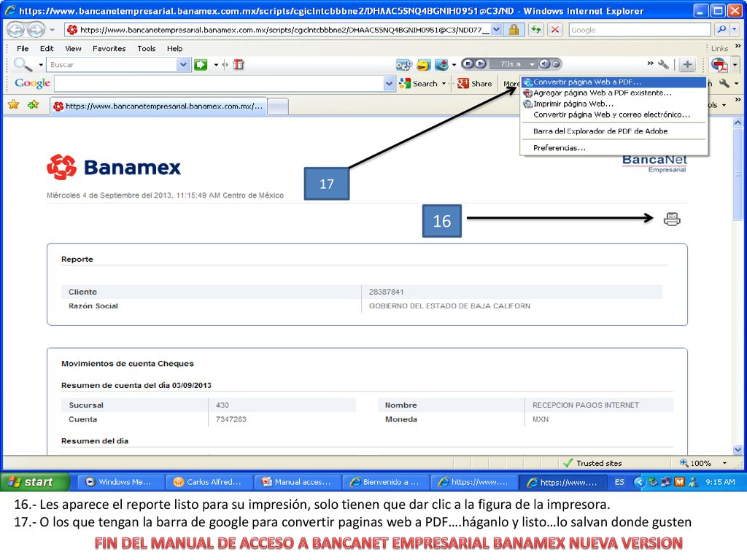The width and height of the screenshot is (747, 560).
Task: Click the browser Forward button
Action: coord(36,30)
